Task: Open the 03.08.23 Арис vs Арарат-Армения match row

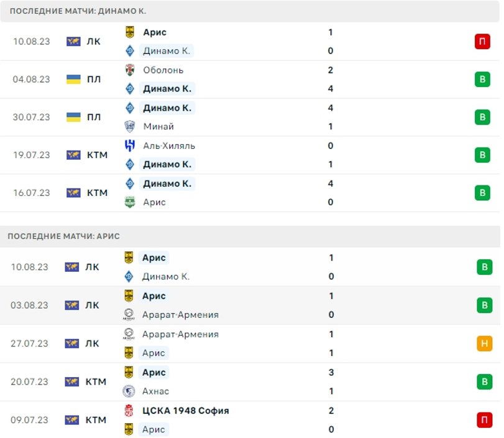Action: point(250,305)
